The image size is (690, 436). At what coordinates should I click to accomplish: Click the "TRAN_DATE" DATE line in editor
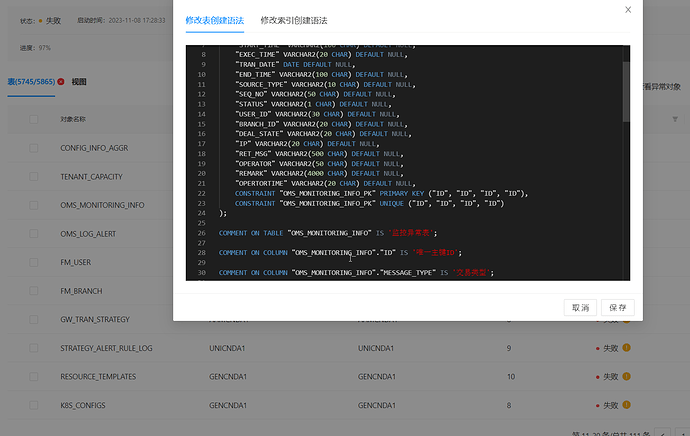coord(295,65)
